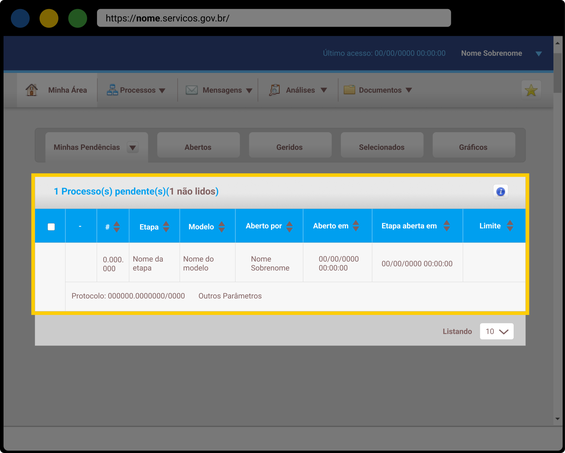Toggle the select-all checkbox in table header
The width and height of the screenshot is (565, 453).
coord(51,227)
